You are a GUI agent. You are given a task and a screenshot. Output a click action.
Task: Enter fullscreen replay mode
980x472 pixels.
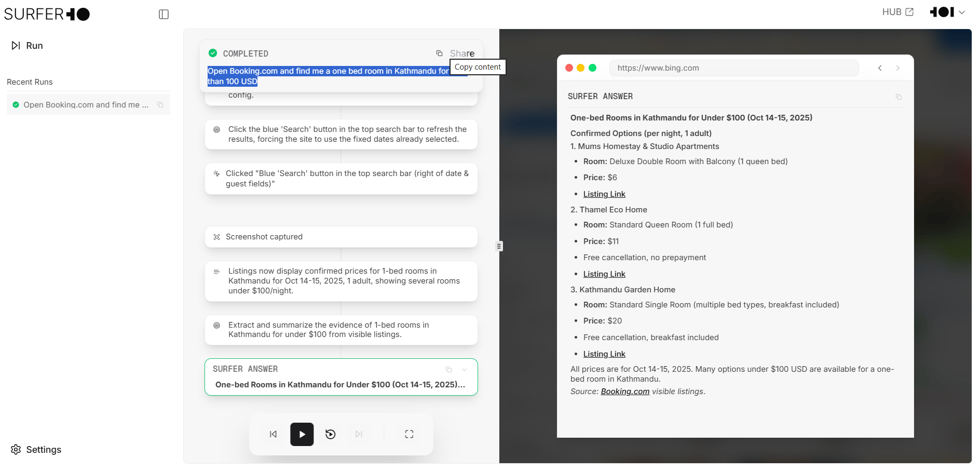(x=410, y=435)
